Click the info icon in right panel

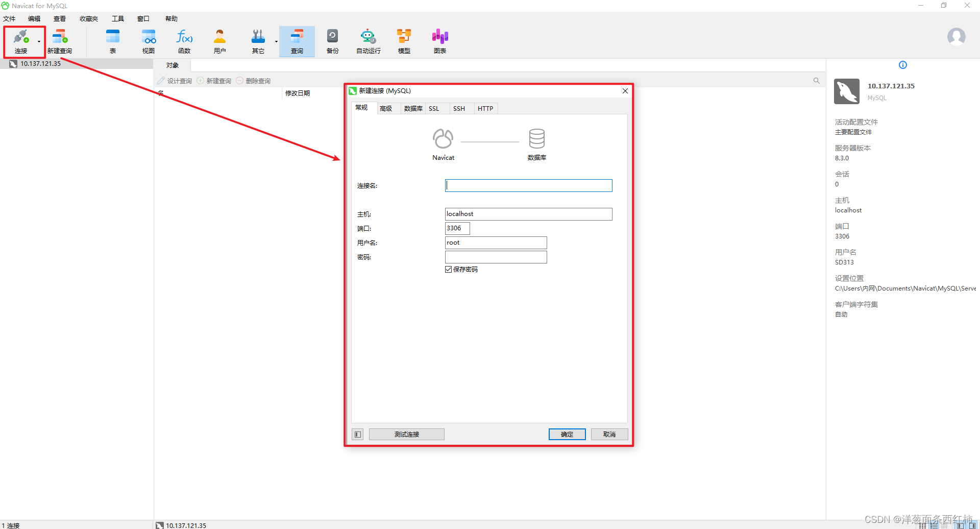tap(903, 65)
